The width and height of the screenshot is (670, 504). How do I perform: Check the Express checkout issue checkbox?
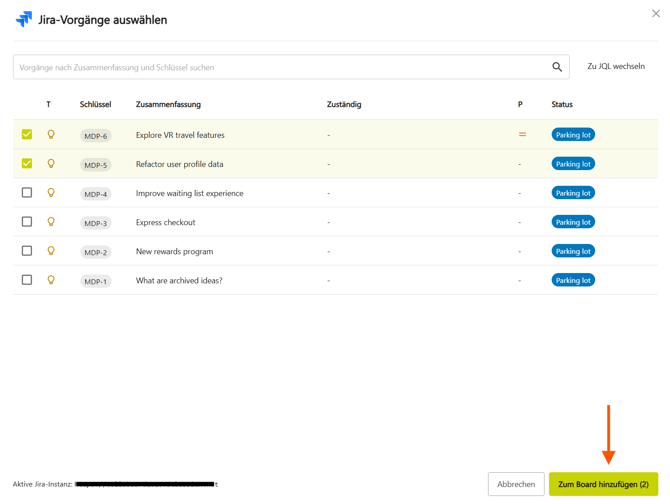[27, 222]
